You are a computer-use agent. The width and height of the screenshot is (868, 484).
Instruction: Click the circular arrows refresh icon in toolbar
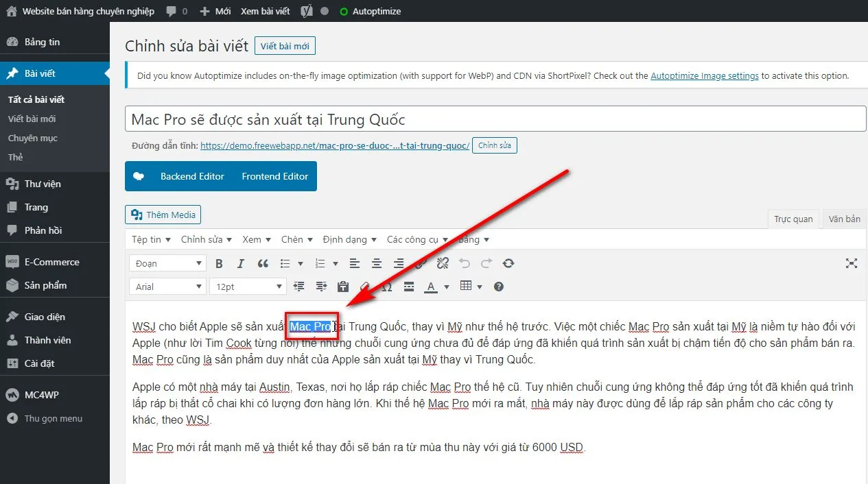508,263
